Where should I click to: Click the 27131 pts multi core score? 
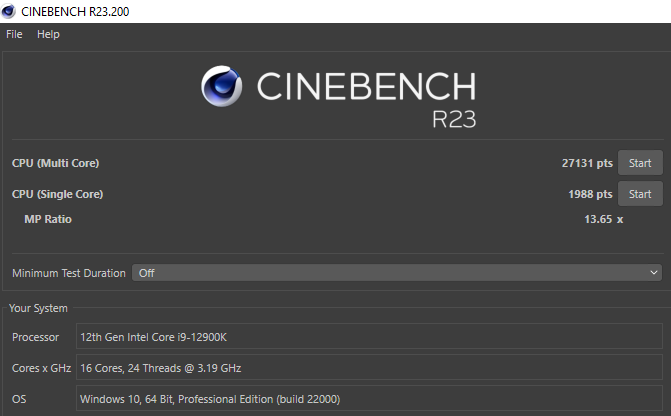point(587,163)
